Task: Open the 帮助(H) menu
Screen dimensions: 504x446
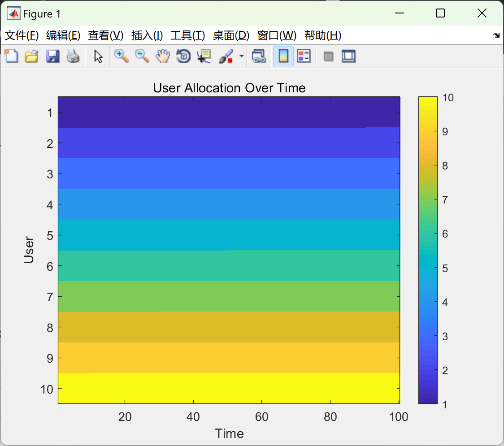Action: click(x=323, y=35)
